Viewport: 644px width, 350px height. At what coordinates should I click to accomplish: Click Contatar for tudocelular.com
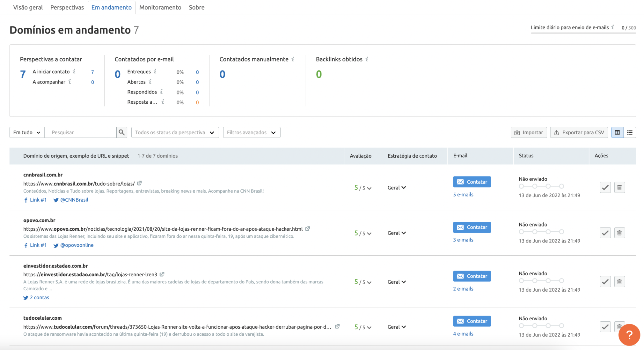pyautogui.click(x=472, y=321)
